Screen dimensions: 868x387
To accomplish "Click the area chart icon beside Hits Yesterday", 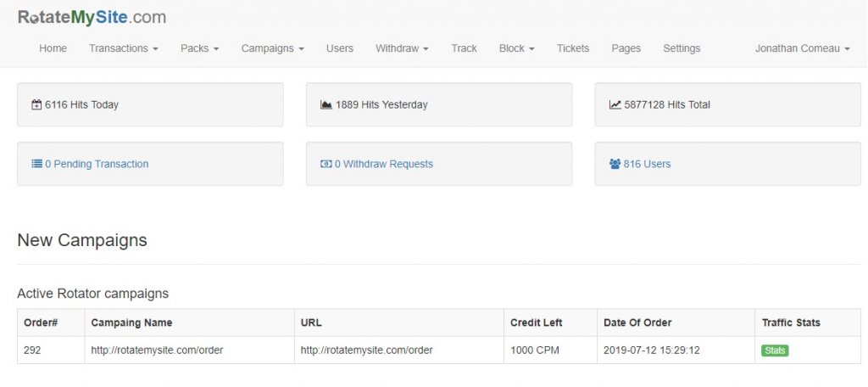I will (x=325, y=105).
